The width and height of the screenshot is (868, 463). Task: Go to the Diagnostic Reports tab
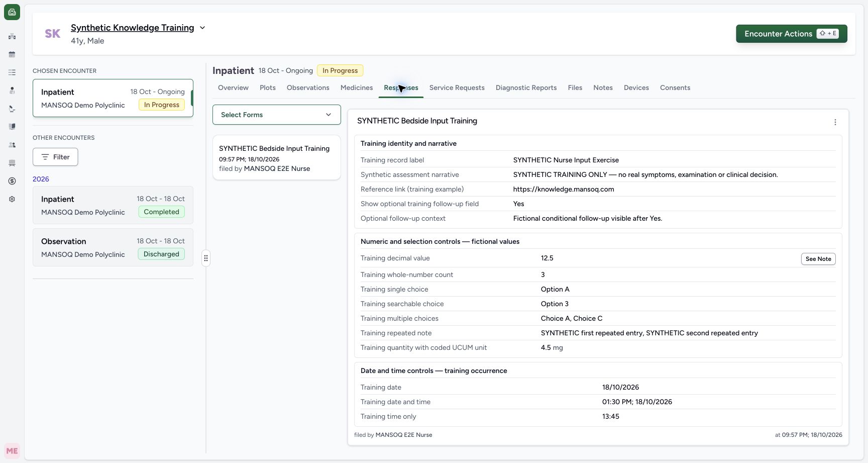tap(526, 87)
